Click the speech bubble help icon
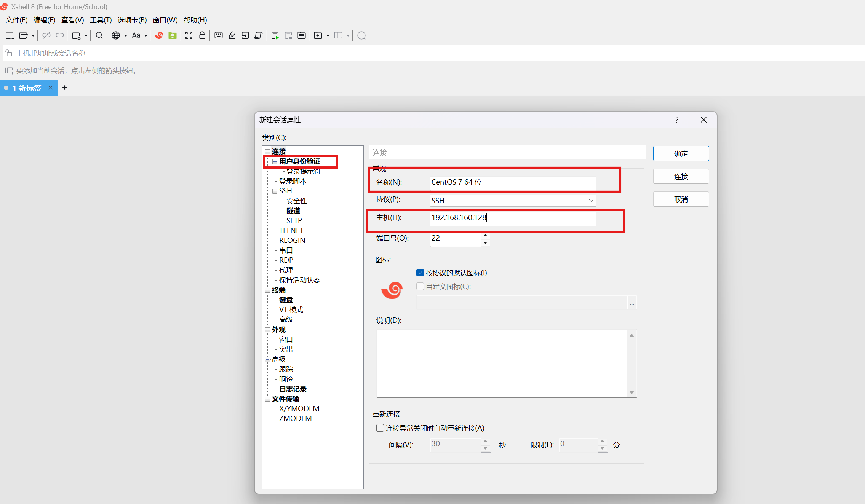Image resolution: width=865 pixels, height=504 pixels. [x=361, y=35]
